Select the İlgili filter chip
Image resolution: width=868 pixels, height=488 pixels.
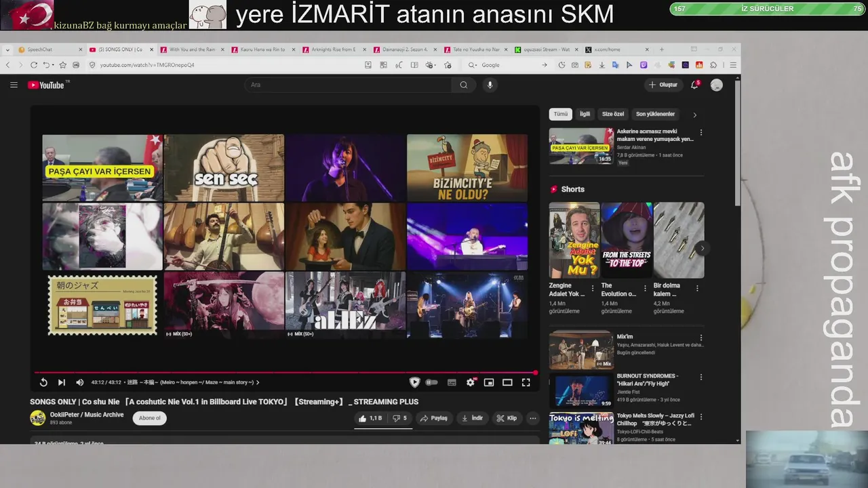585,114
